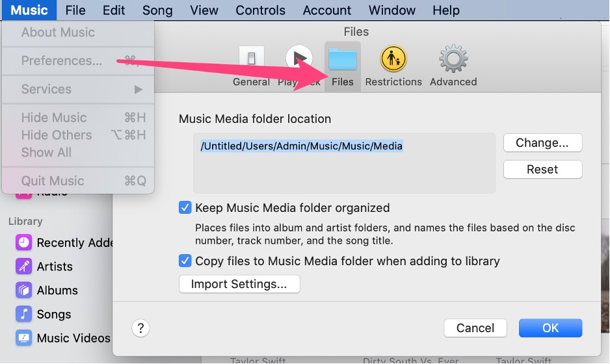Click the help question mark button

(x=140, y=328)
